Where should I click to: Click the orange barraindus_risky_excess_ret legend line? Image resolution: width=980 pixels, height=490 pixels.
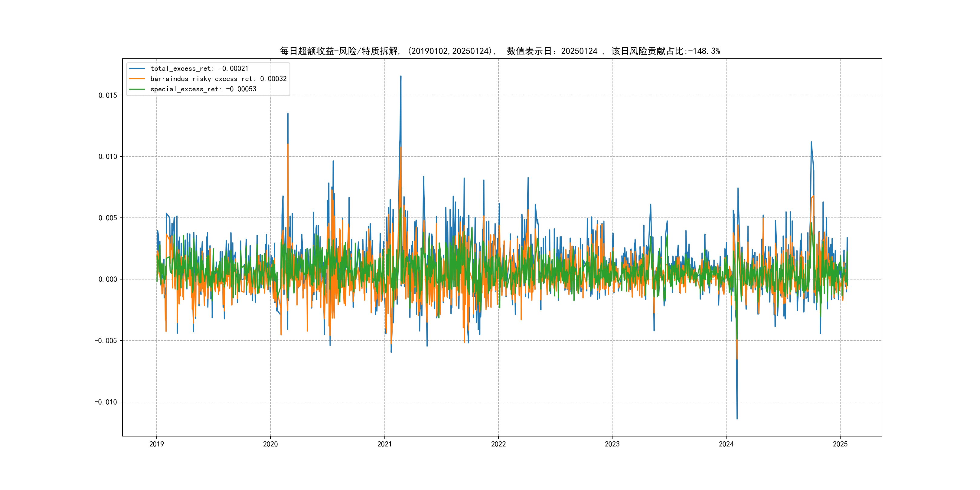point(137,79)
